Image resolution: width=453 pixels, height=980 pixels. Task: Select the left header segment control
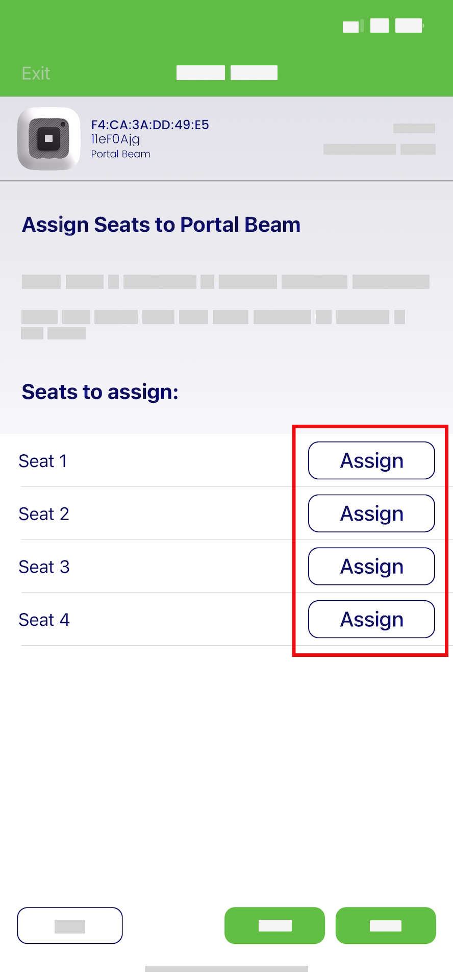pos(200,72)
